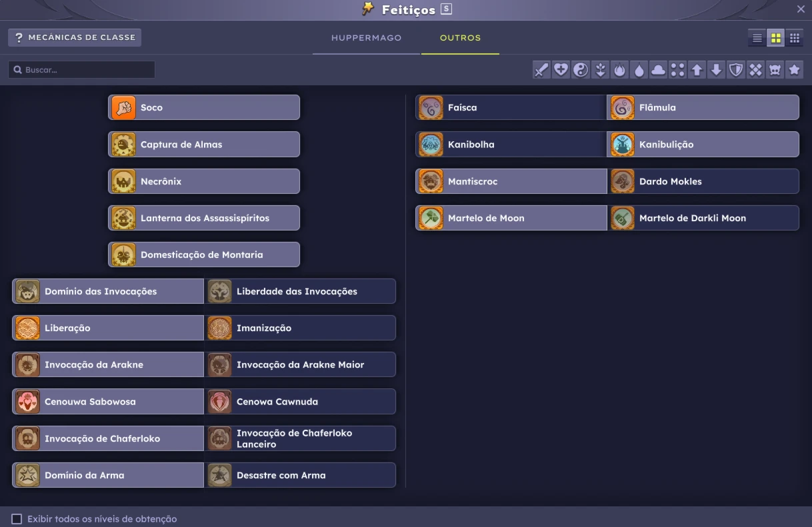Select the Imanização spell
The width and height of the screenshot is (812, 527).
point(300,328)
